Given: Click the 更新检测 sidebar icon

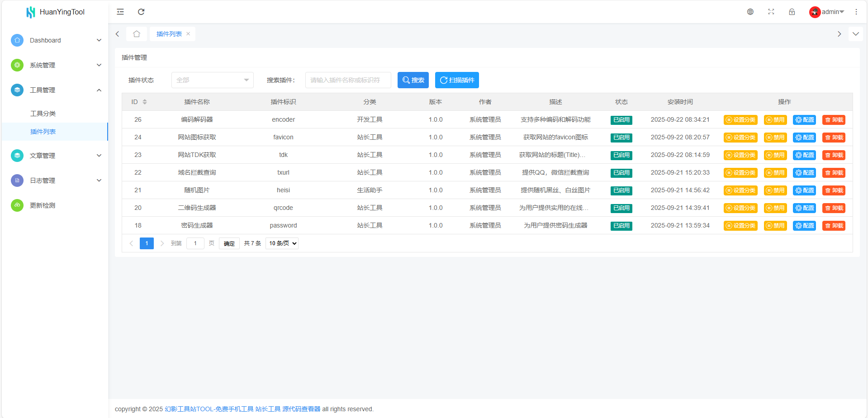Looking at the screenshot, I should pos(17,205).
